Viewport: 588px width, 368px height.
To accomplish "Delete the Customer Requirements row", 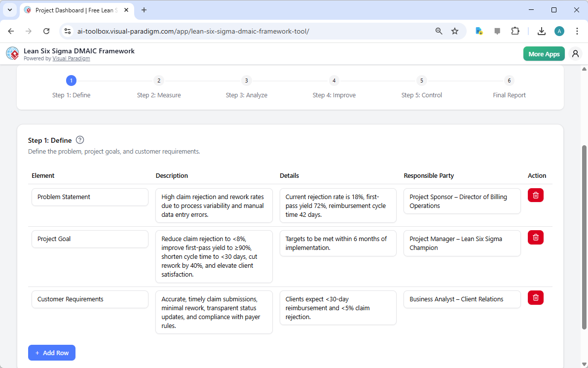I will click(x=535, y=297).
